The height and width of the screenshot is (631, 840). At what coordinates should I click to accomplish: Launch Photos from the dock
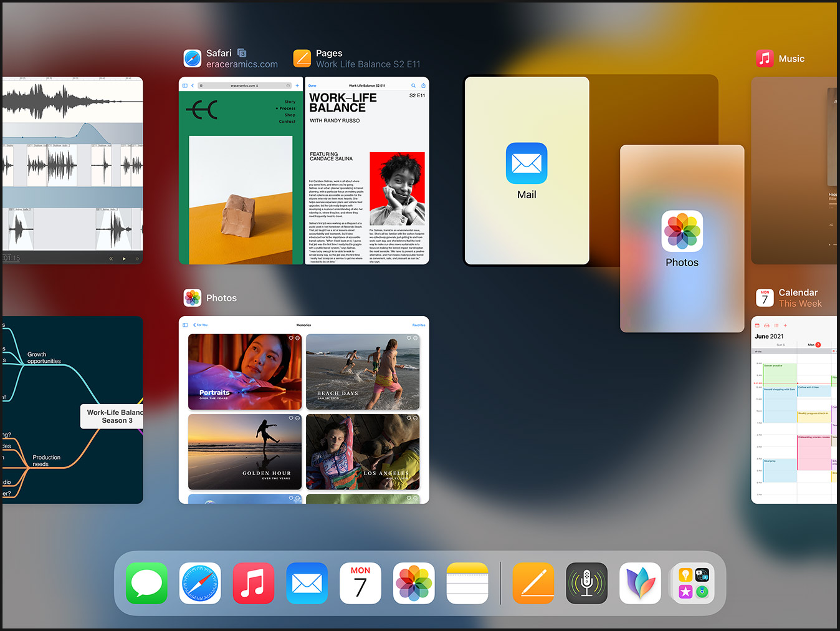click(414, 584)
